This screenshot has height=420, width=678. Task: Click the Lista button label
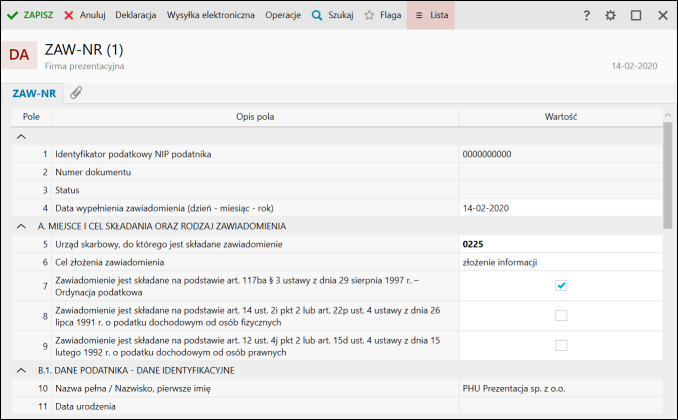(x=439, y=15)
